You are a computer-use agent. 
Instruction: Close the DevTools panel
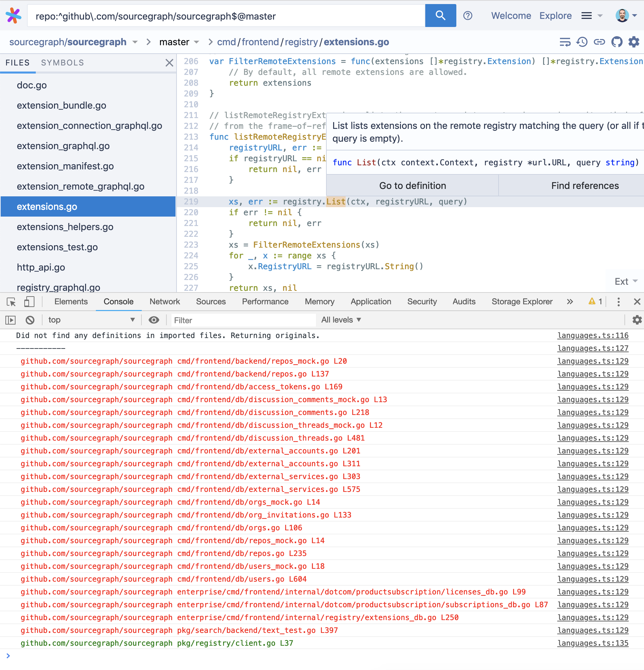pos(637,302)
